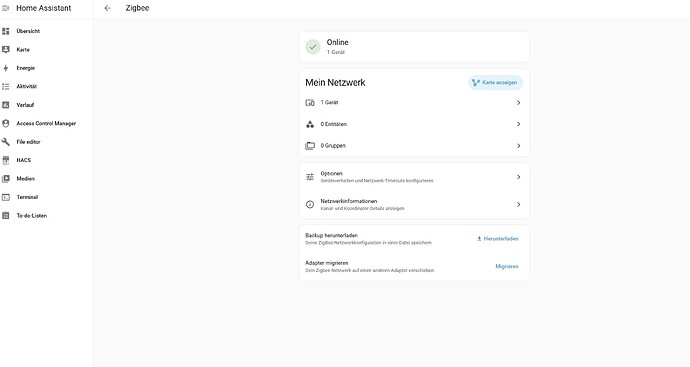This screenshot has width=690, height=367.
Task: Click the 1 Gerät text in Mein Netzwerk
Action: click(329, 103)
